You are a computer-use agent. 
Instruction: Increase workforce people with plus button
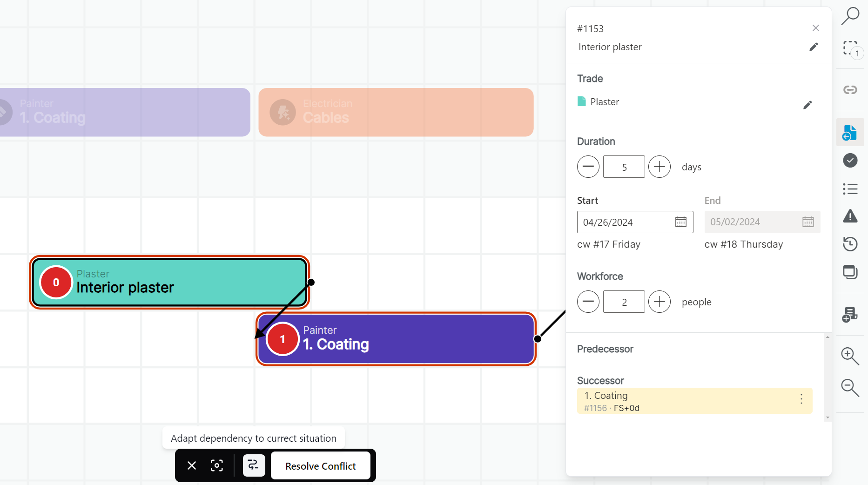[x=659, y=302]
